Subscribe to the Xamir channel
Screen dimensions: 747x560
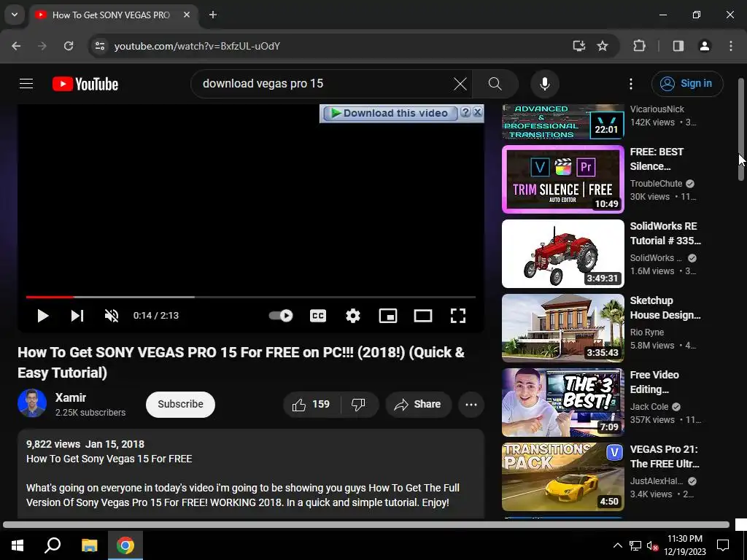click(180, 404)
